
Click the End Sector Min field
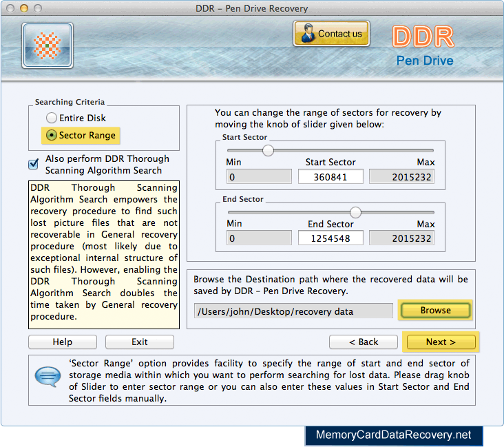pyautogui.click(x=259, y=238)
